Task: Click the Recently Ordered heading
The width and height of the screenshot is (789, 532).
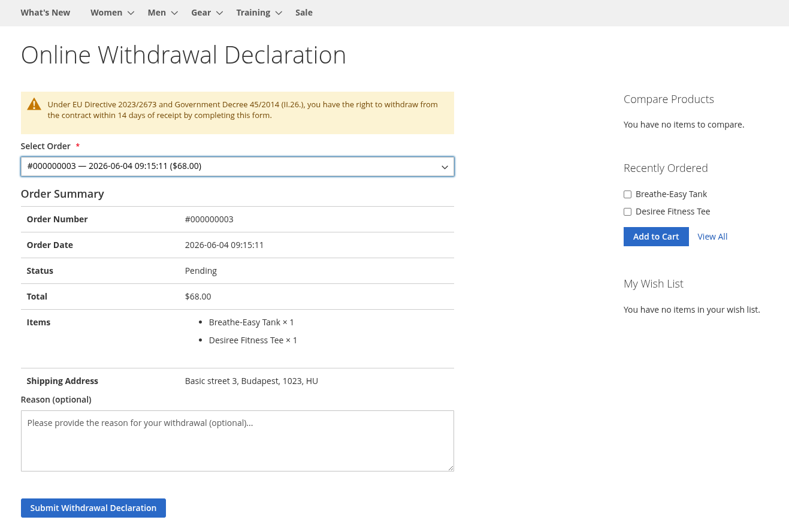Action: (x=666, y=168)
